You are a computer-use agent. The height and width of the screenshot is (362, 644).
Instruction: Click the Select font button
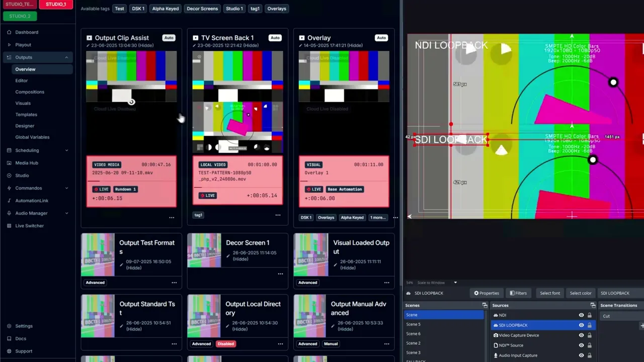point(550,293)
